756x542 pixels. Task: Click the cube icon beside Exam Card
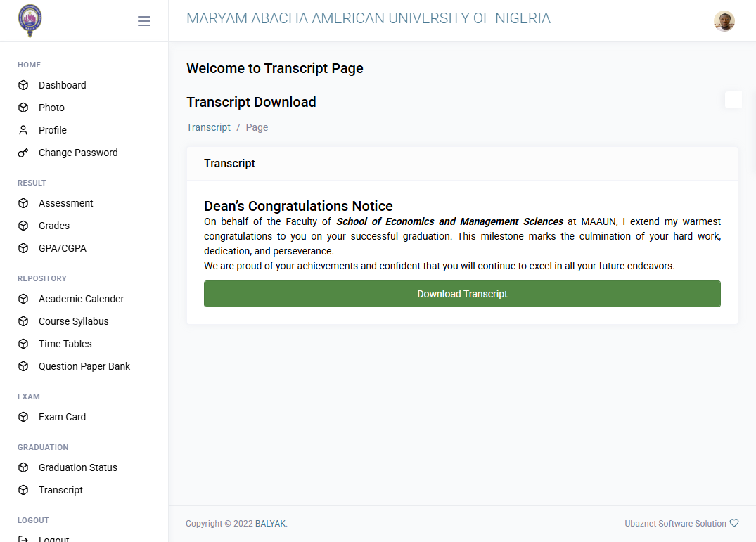(23, 417)
